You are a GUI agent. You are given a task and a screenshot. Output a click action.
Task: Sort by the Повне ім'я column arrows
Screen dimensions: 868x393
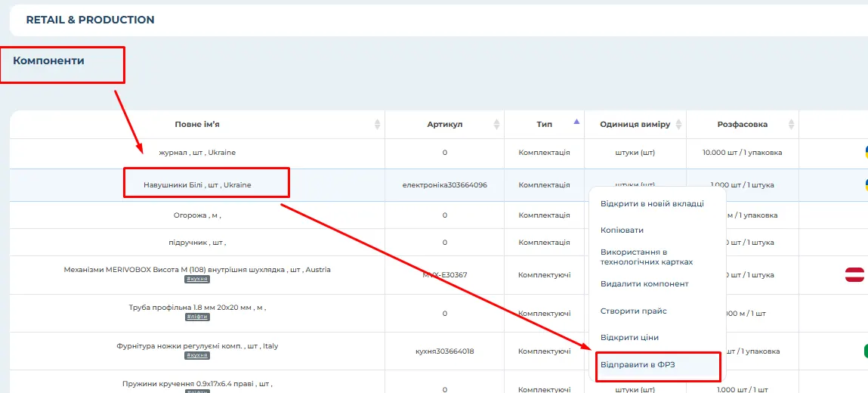click(x=378, y=125)
